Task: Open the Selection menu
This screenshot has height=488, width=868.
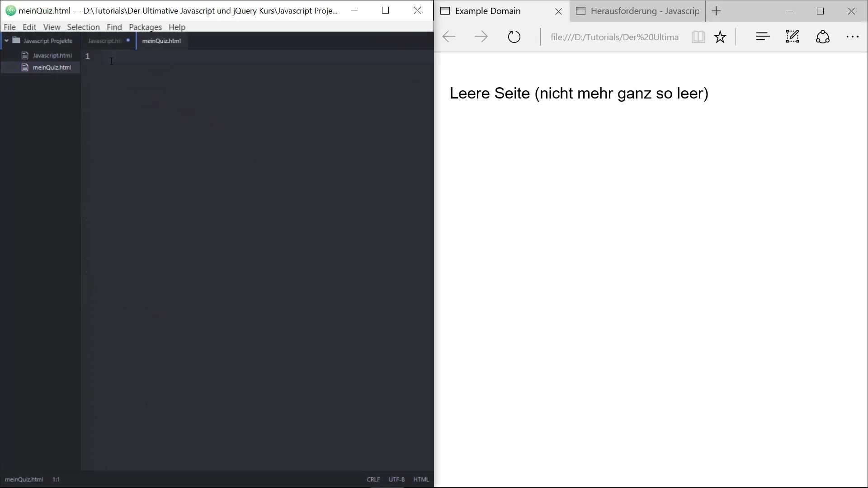Action: pyautogui.click(x=83, y=27)
